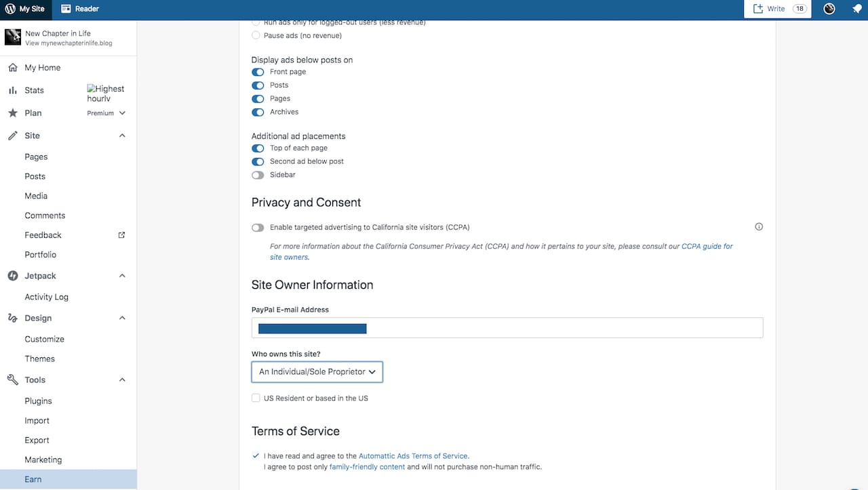The width and height of the screenshot is (868, 490).
Task: Click the Write button
Action: tap(769, 9)
